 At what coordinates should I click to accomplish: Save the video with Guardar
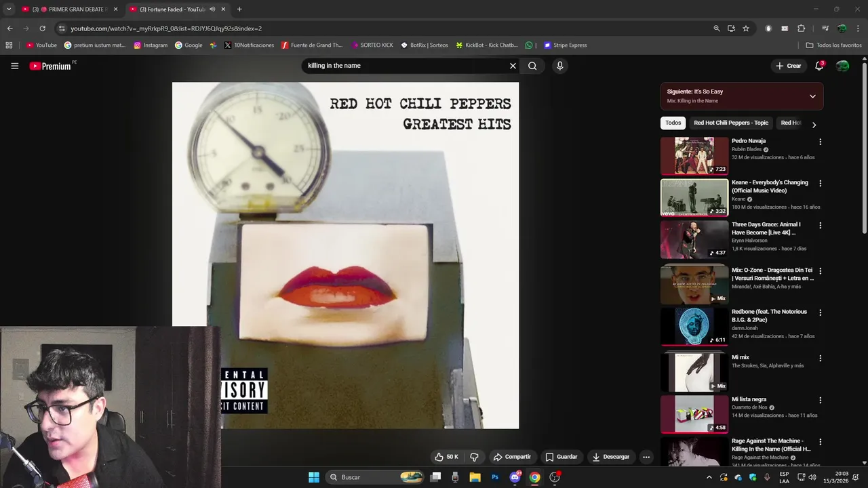561,457
